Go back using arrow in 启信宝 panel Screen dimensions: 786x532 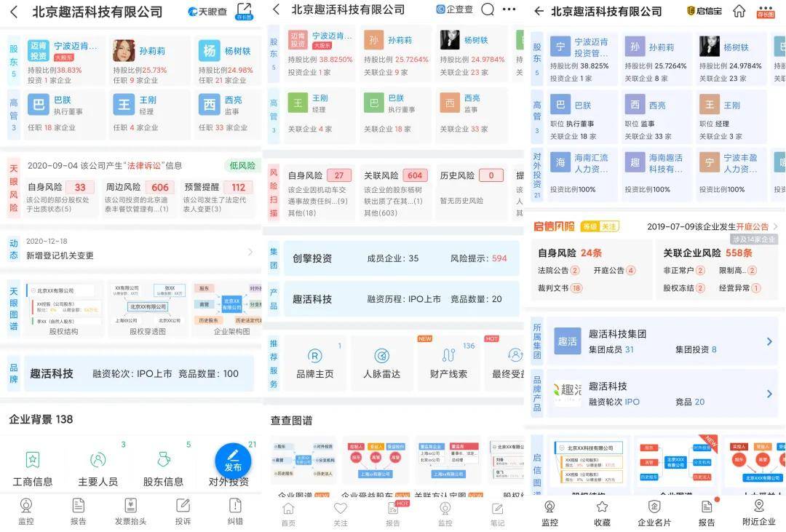pos(539,11)
